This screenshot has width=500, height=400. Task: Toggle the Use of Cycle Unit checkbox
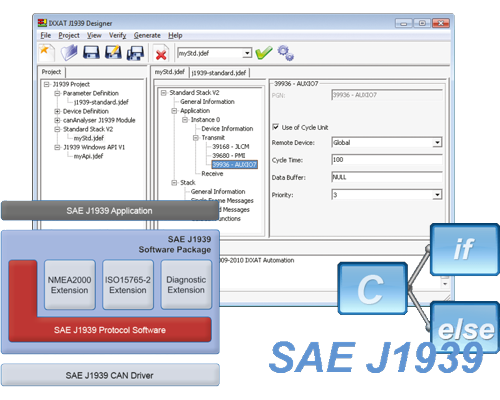(275, 127)
